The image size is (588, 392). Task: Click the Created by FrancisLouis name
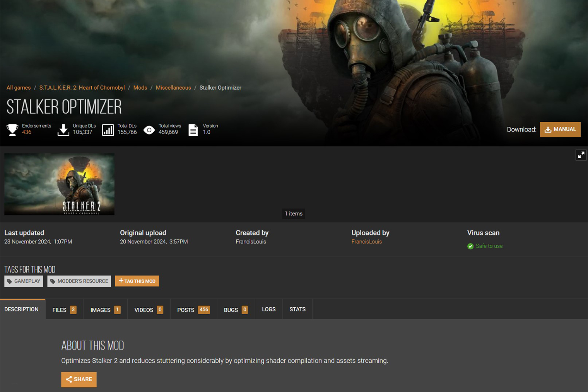coord(251,242)
